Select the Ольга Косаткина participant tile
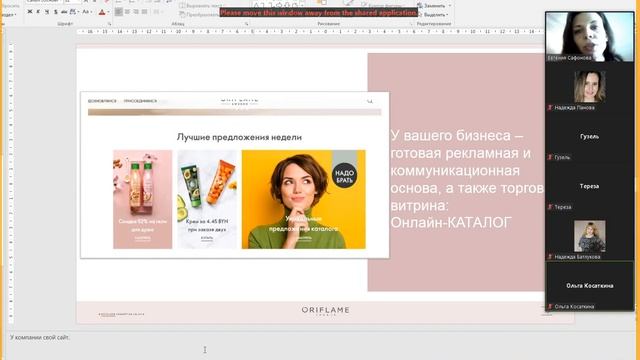The width and height of the screenshot is (640, 360). click(589, 286)
